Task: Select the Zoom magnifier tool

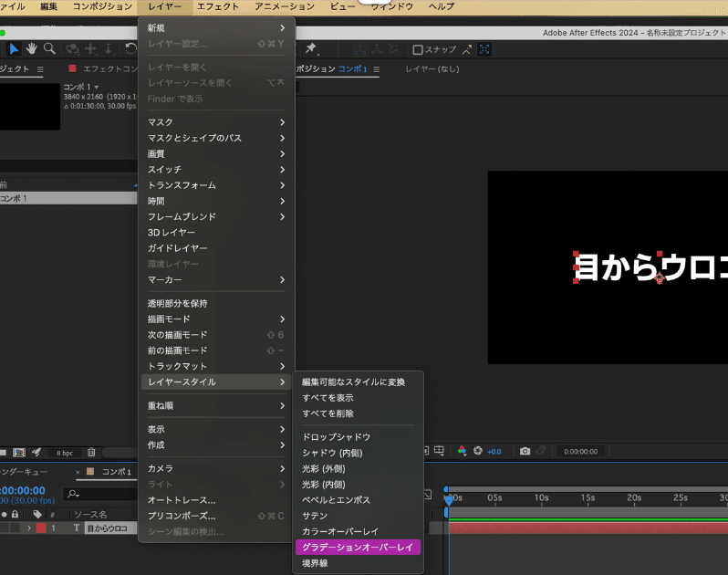Action: coord(49,48)
